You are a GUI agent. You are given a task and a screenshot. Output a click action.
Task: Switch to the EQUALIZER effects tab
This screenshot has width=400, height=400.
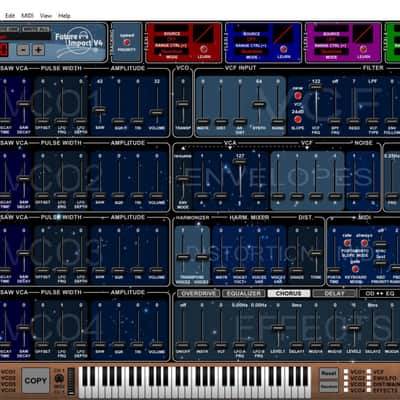pyautogui.click(x=244, y=294)
